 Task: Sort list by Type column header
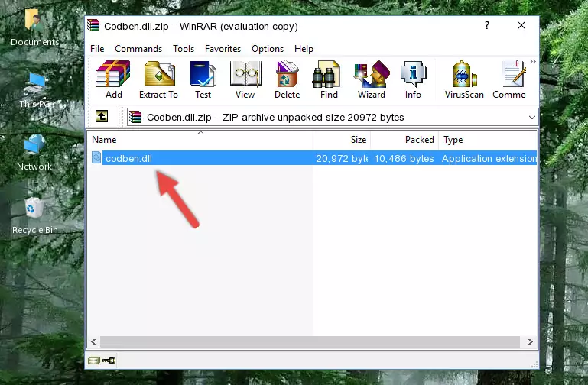(488, 140)
